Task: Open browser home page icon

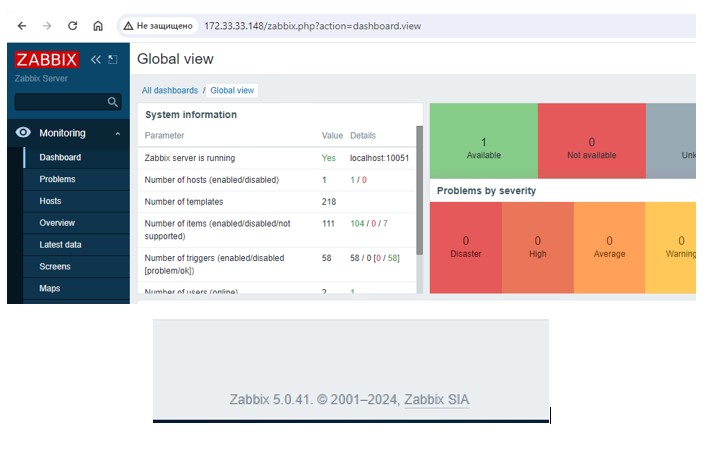Action: 98,25
